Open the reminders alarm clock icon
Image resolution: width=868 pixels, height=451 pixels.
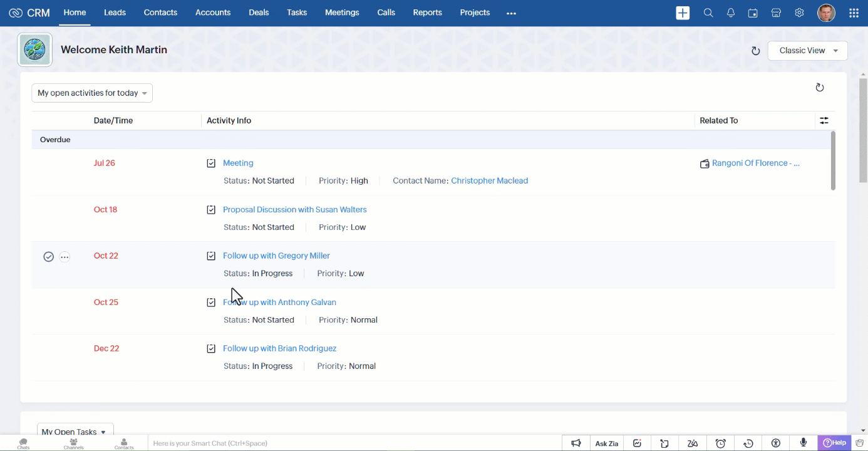(x=720, y=443)
